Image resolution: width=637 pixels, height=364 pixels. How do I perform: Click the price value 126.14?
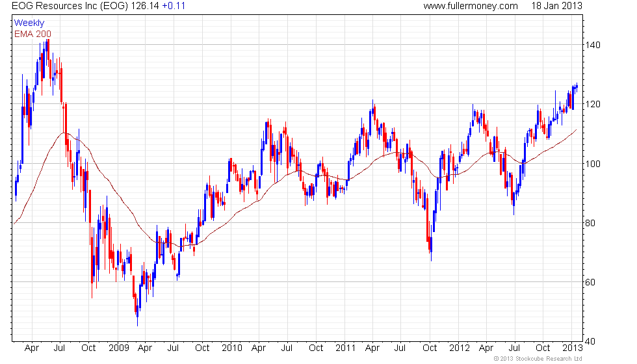(x=144, y=6)
